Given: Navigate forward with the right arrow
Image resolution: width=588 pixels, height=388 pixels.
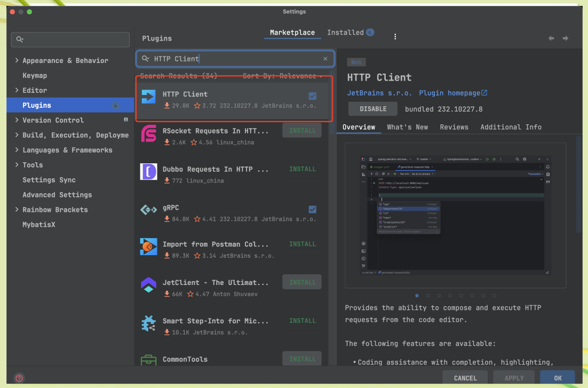Looking at the screenshot, I should tap(565, 38).
